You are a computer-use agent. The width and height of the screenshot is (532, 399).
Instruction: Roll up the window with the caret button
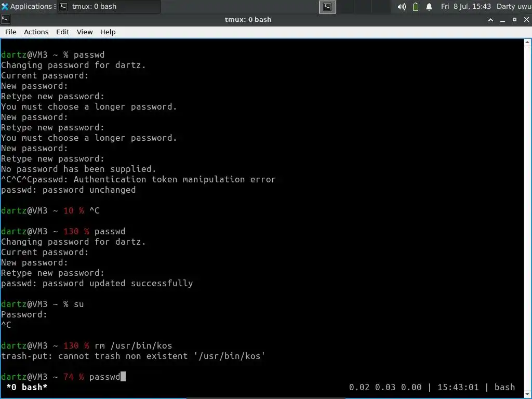point(490,20)
